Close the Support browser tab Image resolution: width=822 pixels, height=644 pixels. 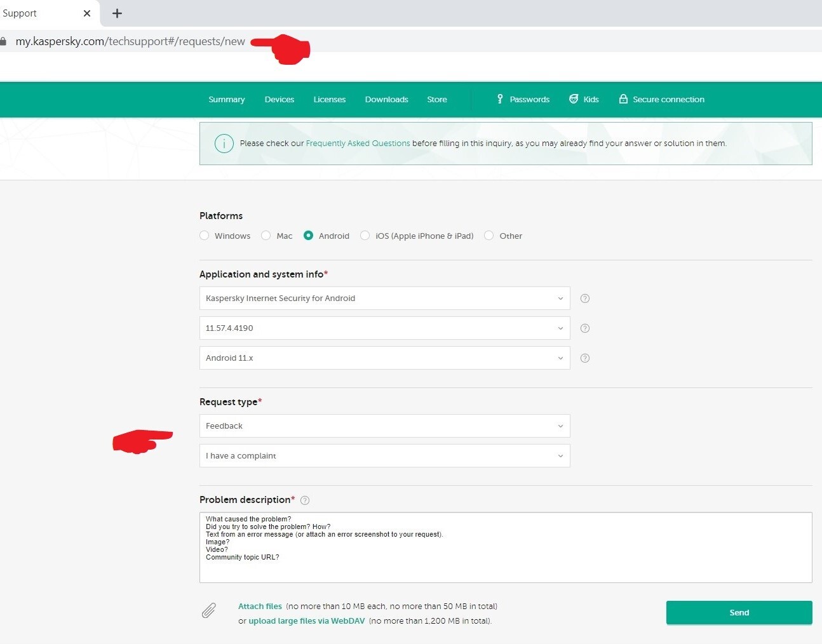87,13
